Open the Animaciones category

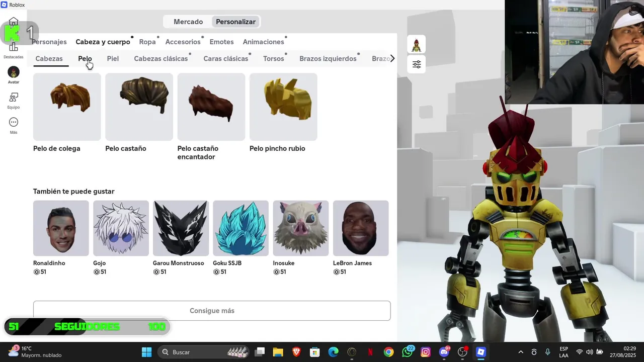pyautogui.click(x=264, y=42)
